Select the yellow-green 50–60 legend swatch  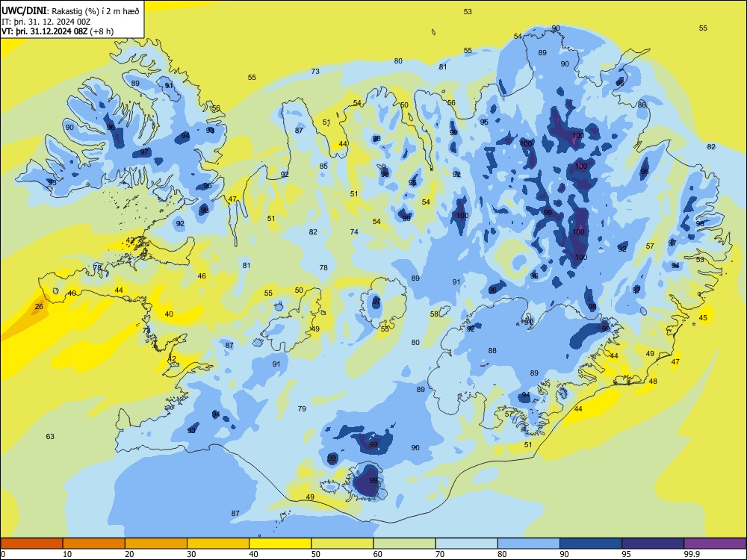342,544
